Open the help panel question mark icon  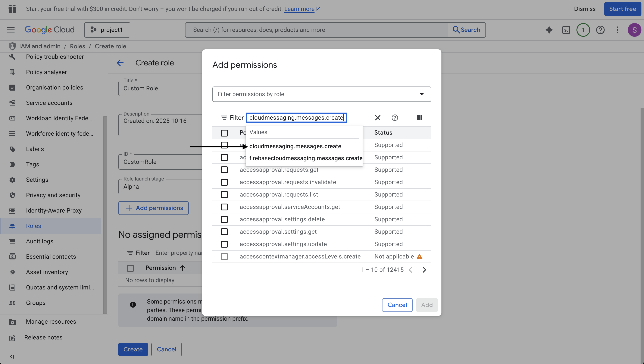[600, 30]
